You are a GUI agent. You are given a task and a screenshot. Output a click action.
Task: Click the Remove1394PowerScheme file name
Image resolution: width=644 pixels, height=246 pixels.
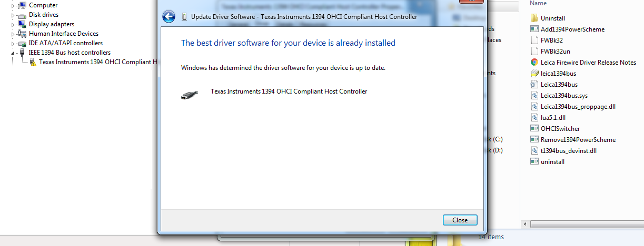tap(578, 140)
